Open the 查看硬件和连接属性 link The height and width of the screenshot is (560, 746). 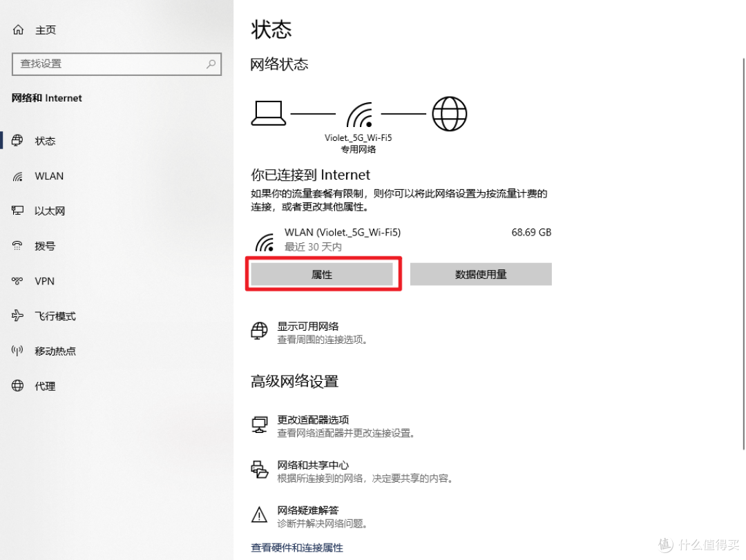pyautogui.click(x=297, y=548)
